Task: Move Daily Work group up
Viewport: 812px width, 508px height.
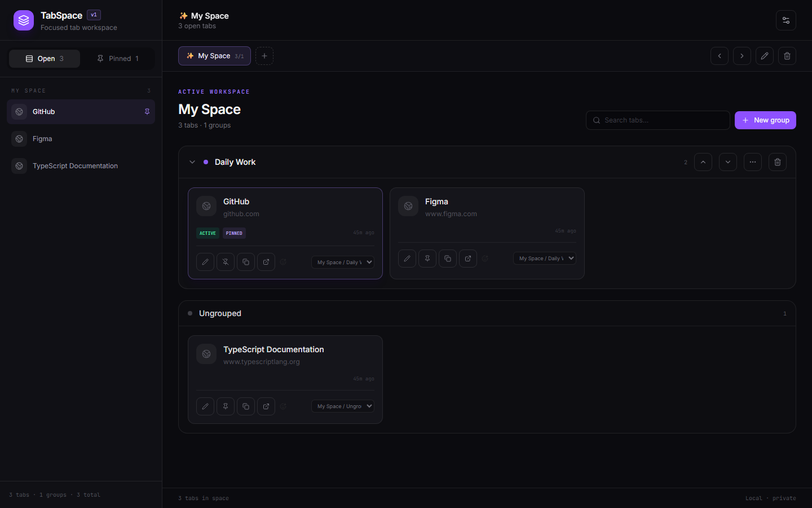Action: 703,162
